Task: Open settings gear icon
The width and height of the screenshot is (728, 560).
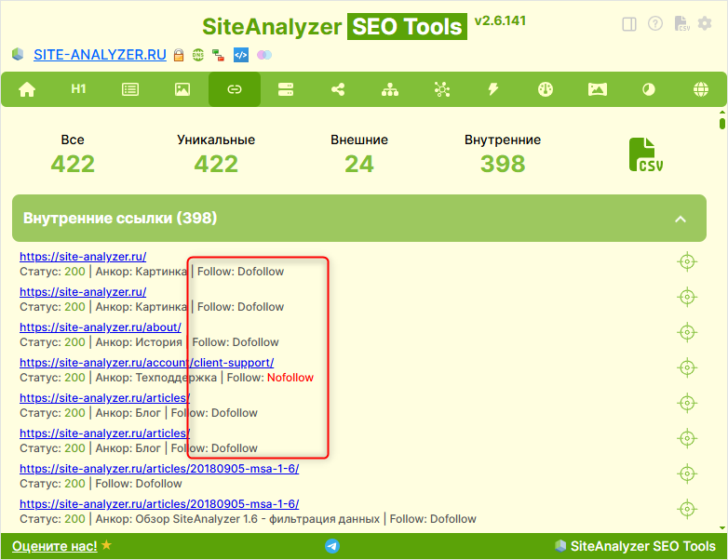Action: pos(705,23)
